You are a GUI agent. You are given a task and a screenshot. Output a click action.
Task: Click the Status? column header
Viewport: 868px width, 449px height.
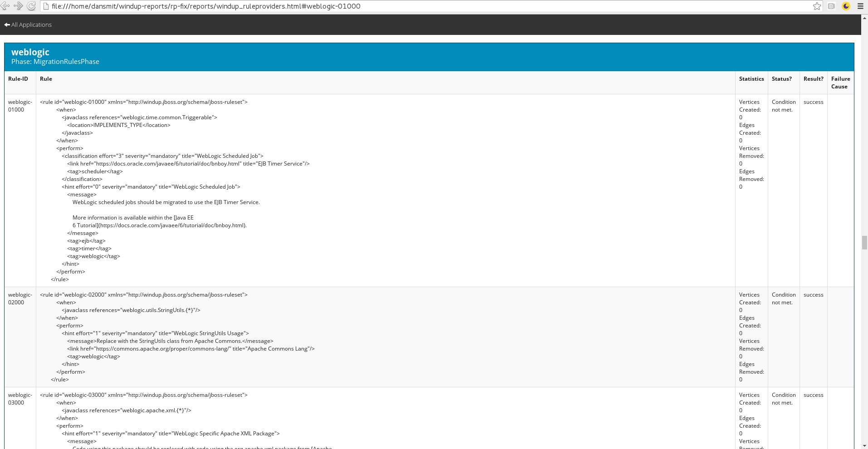click(x=782, y=79)
